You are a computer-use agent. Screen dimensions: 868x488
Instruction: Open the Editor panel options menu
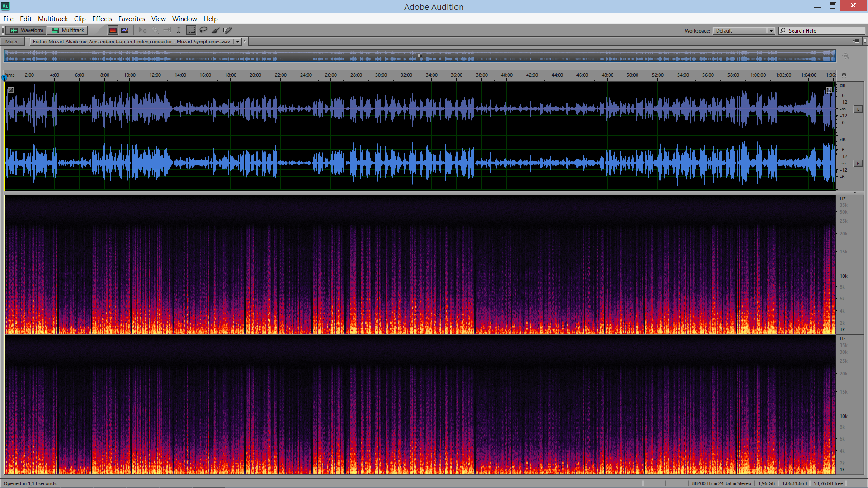pyautogui.click(x=856, y=41)
